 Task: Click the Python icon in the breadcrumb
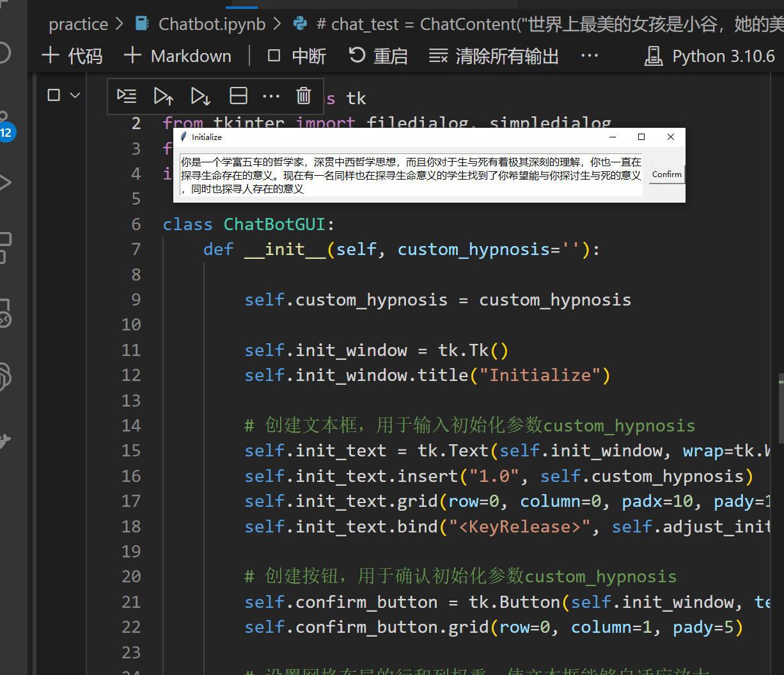point(299,24)
